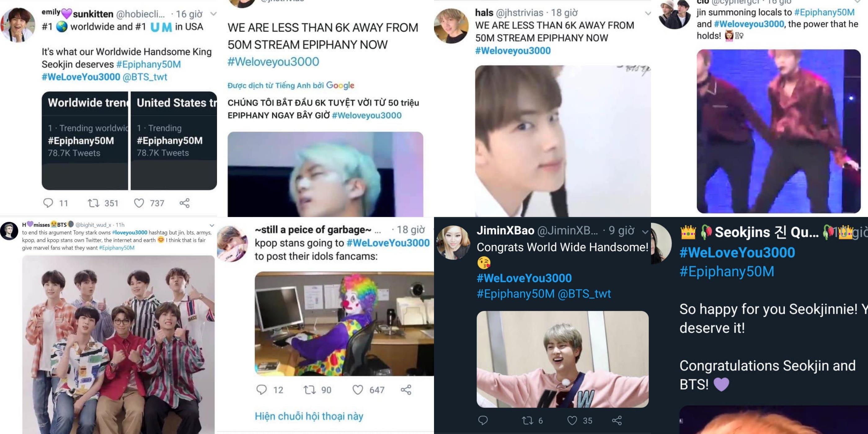Like JiminXBao's tweet with 35 likes
868x434 pixels.
[572, 420]
